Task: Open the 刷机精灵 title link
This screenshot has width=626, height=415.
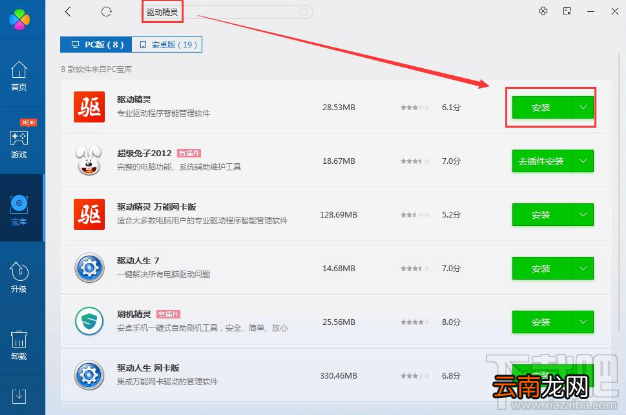Action: click(x=134, y=314)
